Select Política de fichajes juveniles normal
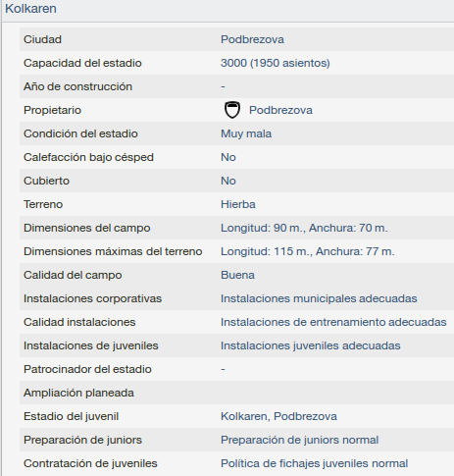The image size is (454, 476). [314, 463]
